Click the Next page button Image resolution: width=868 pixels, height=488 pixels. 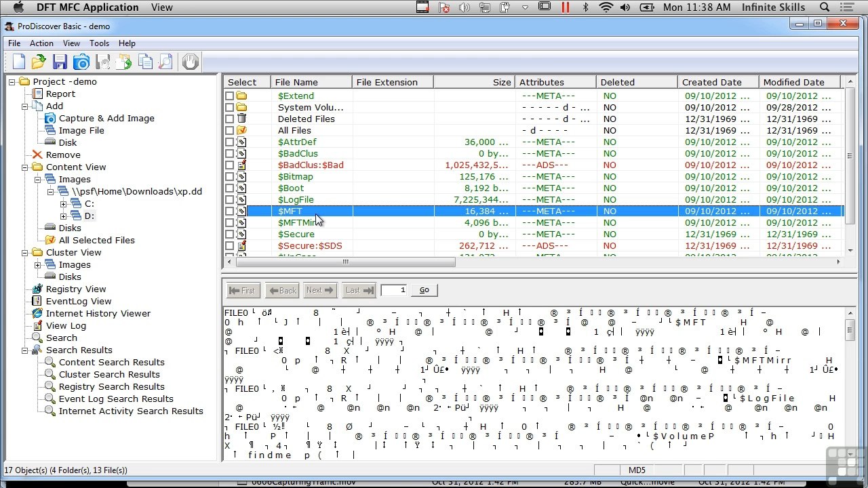point(320,290)
